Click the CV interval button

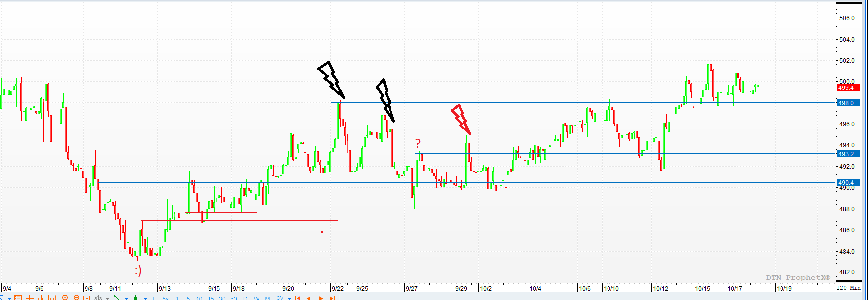pyautogui.click(x=280, y=298)
